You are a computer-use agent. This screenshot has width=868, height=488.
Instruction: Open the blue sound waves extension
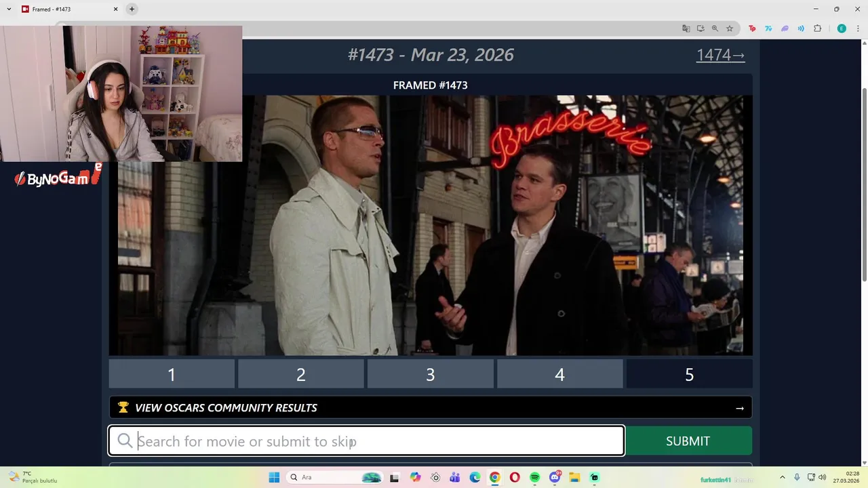[801, 28]
